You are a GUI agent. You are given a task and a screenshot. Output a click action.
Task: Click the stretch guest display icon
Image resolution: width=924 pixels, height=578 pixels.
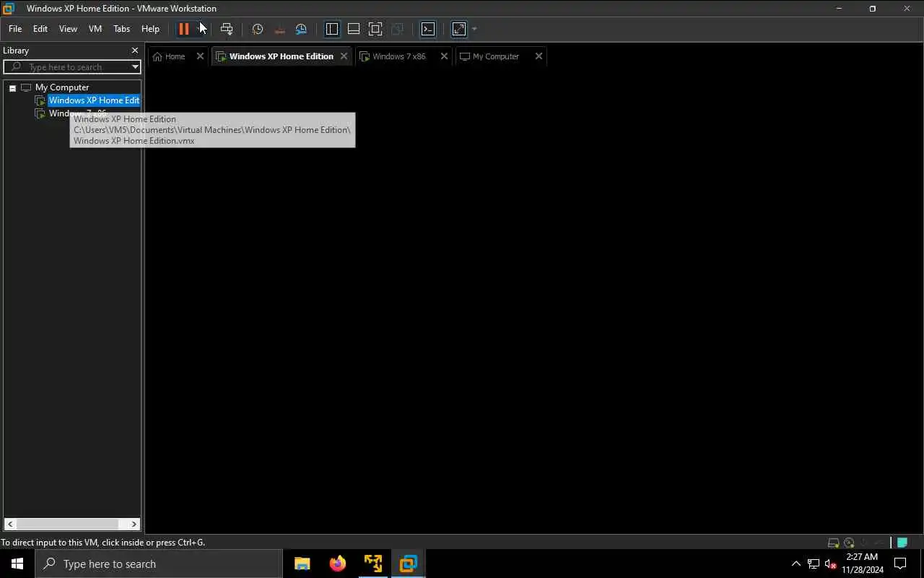[x=459, y=29]
